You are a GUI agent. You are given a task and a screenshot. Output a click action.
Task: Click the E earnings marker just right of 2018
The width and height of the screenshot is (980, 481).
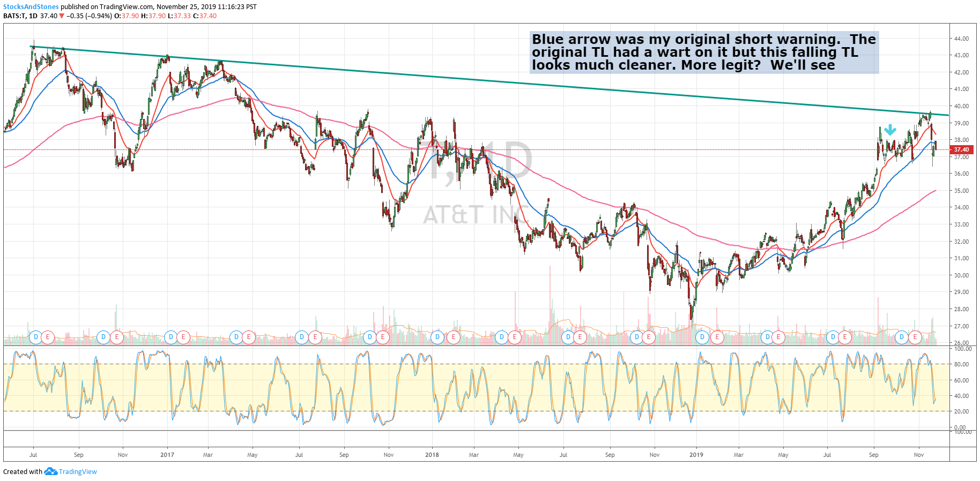pyautogui.click(x=454, y=337)
